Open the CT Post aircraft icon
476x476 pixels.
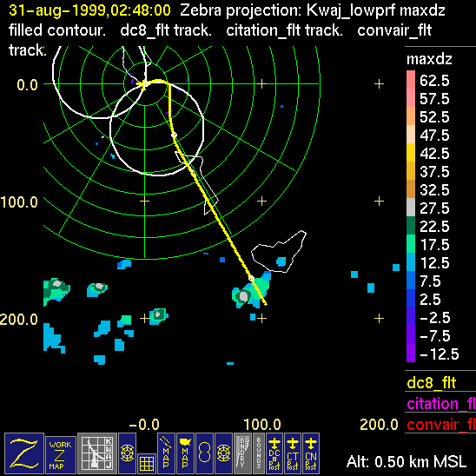click(293, 453)
